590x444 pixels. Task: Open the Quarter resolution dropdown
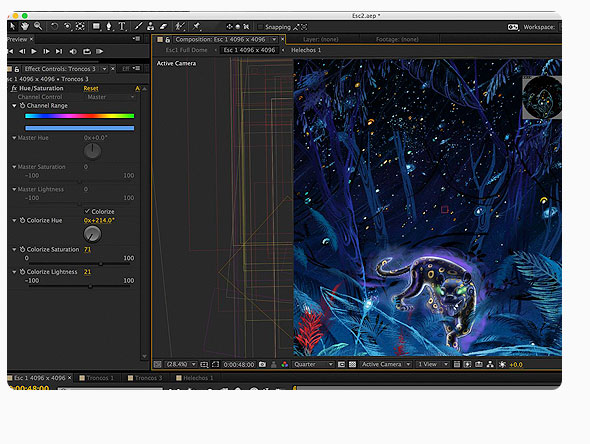[313, 364]
